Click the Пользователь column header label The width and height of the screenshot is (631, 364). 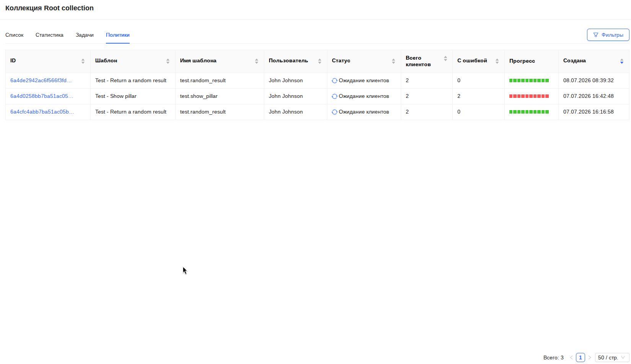pos(288,60)
